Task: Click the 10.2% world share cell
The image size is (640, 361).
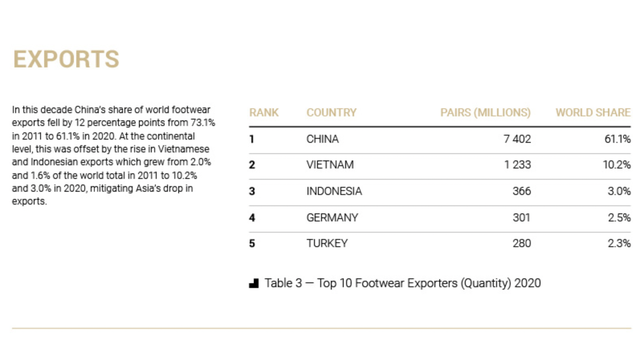Action: click(x=617, y=165)
